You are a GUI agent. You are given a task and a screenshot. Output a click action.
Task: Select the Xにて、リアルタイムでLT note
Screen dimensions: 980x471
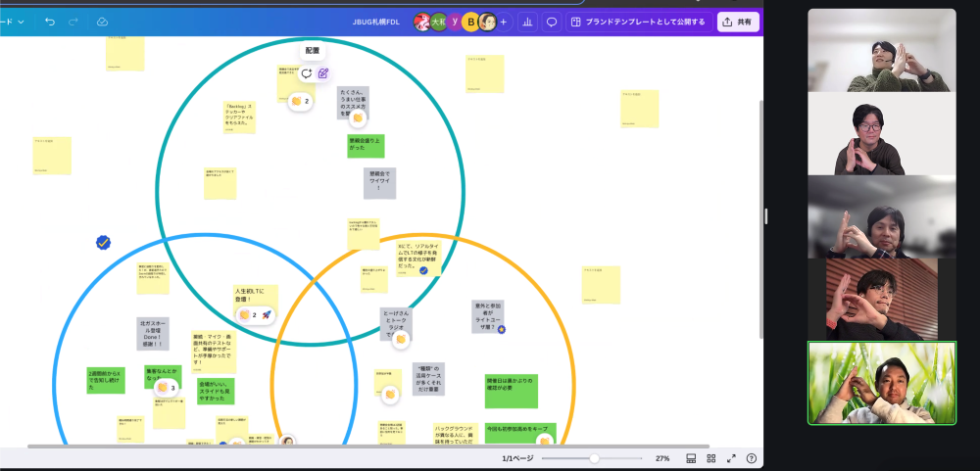click(418, 258)
